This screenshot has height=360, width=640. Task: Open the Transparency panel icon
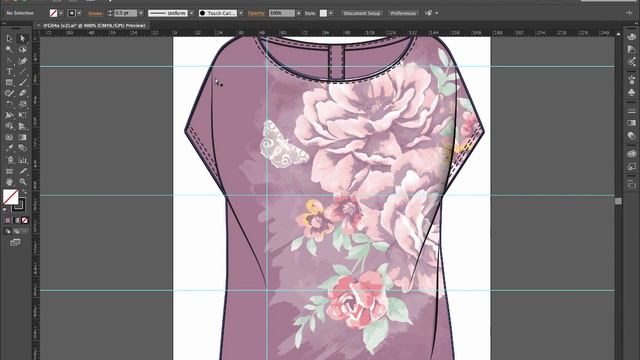pos(631,136)
